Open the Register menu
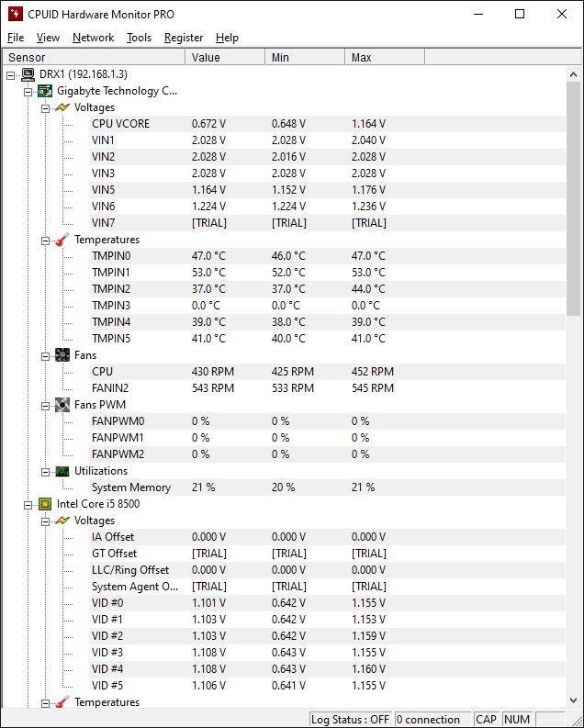This screenshot has height=728, width=584. tap(184, 38)
